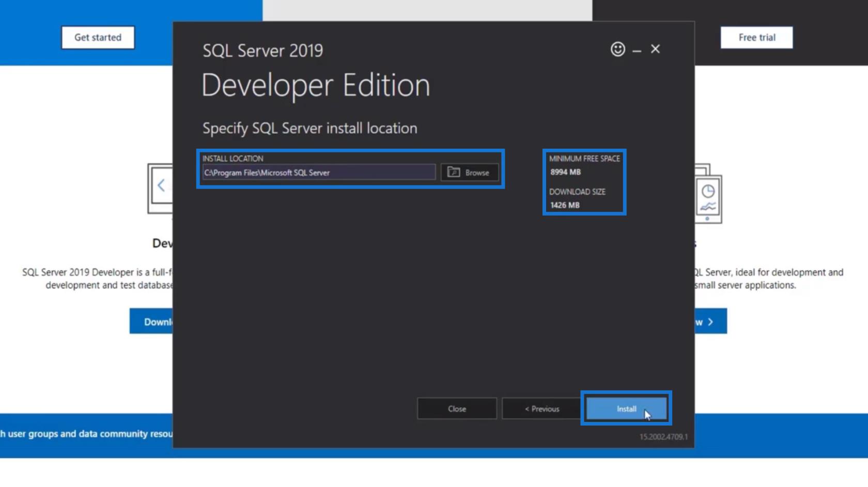Image resolution: width=868 pixels, height=487 pixels.
Task: Click the install location path field
Action: click(x=319, y=172)
